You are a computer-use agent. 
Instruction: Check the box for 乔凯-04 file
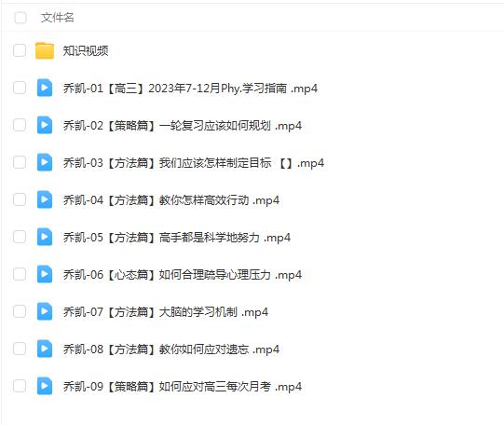20,199
